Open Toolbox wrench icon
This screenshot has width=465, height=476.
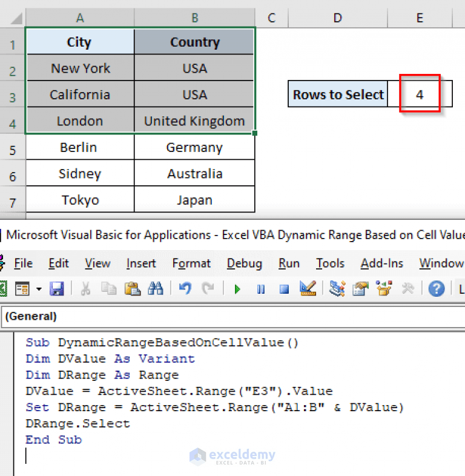pos(407,288)
